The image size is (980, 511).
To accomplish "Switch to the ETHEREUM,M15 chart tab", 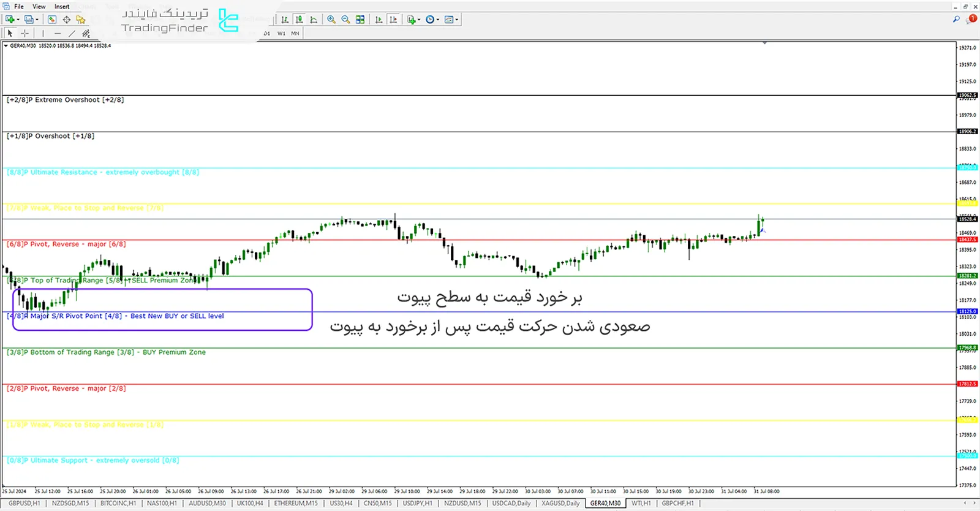I will coord(296,504).
